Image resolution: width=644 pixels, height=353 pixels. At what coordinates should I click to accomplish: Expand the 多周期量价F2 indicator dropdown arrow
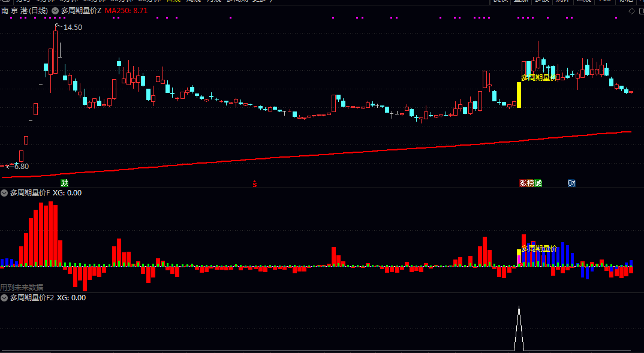tap(4, 298)
